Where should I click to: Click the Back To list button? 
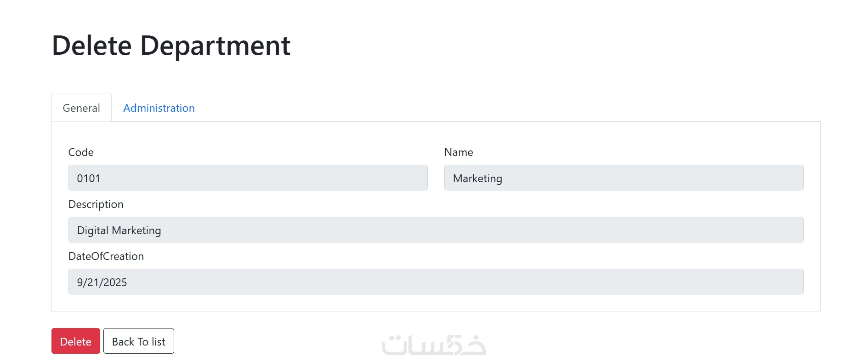tap(138, 341)
